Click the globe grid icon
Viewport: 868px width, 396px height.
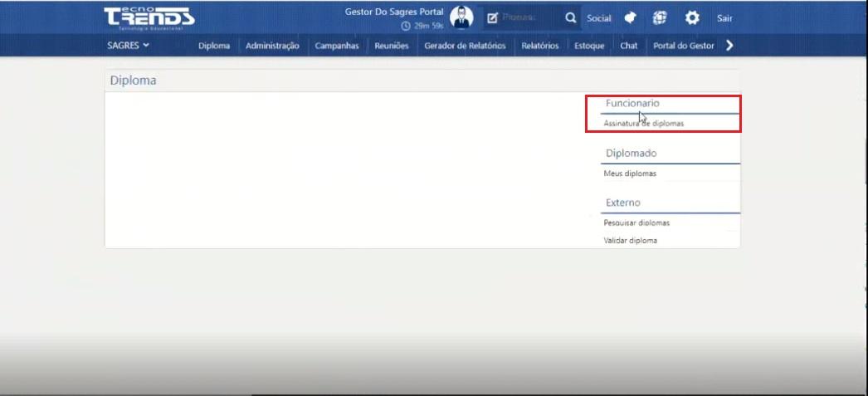pyautogui.click(x=660, y=17)
